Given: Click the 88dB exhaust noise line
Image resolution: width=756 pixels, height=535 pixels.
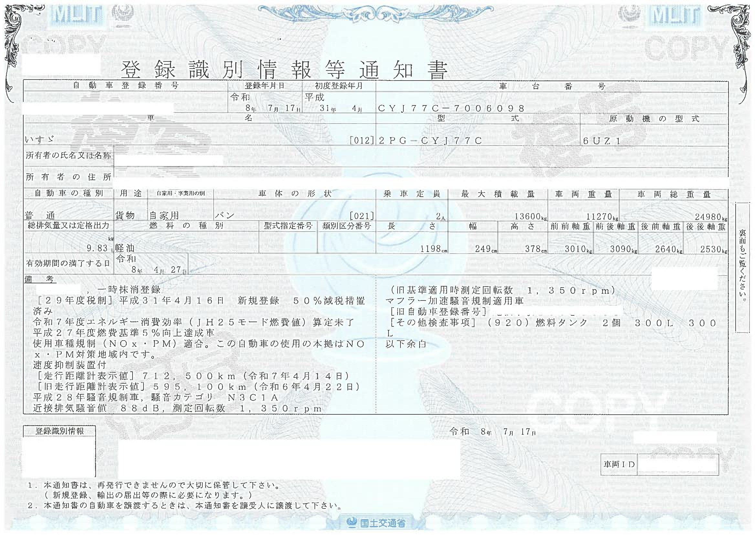Looking at the screenshot, I should (x=177, y=409).
